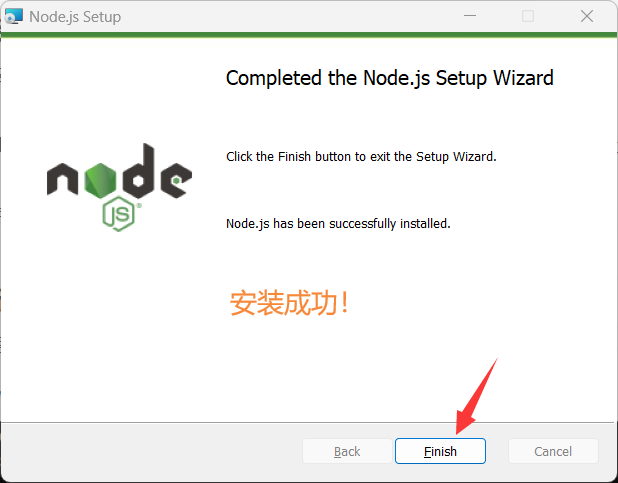Click the 'Completed the Node.js Setup Wizard' heading
Viewport: 618px width, 483px height.
point(389,78)
